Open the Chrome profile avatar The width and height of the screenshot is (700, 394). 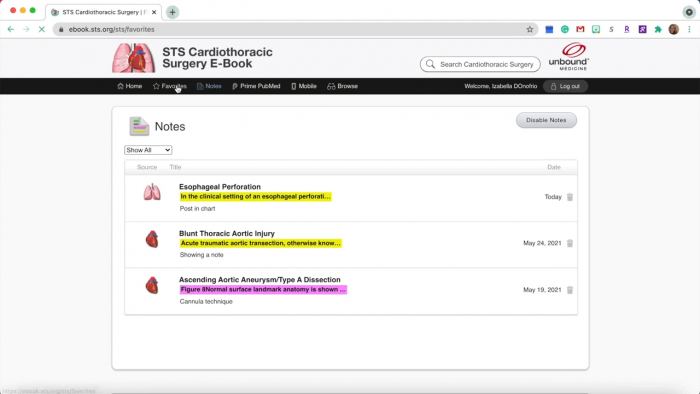(x=674, y=29)
